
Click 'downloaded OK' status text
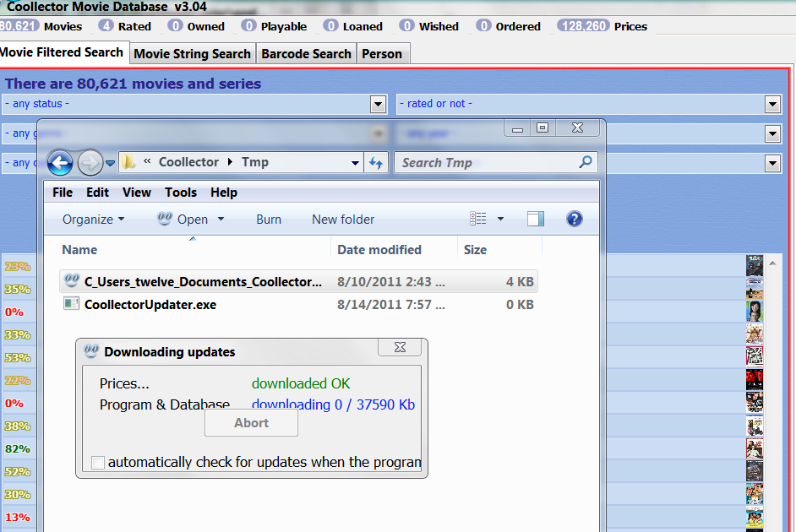pyautogui.click(x=301, y=384)
